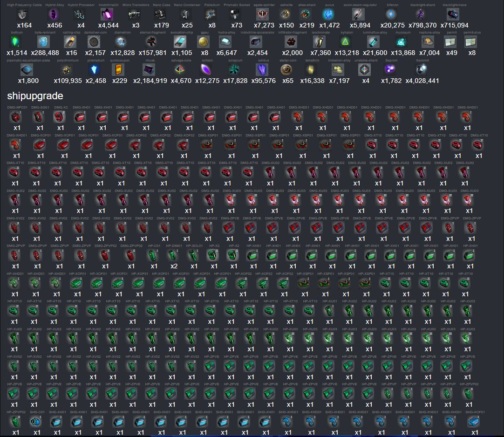This screenshot has height=437, width=504.
Task: Select the kyhalon triangle icon
Action: [346, 42]
